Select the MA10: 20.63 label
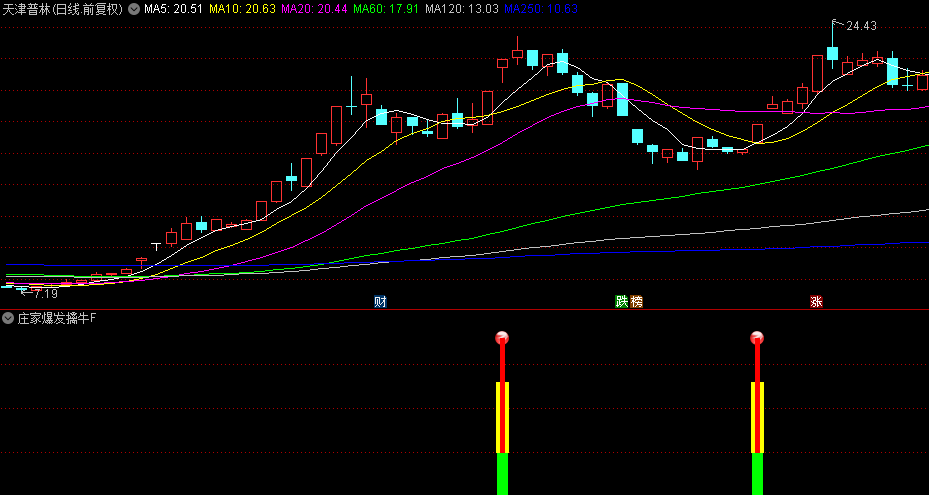The width and height of the screenshot is (929, 495). (x=242, y=9)
